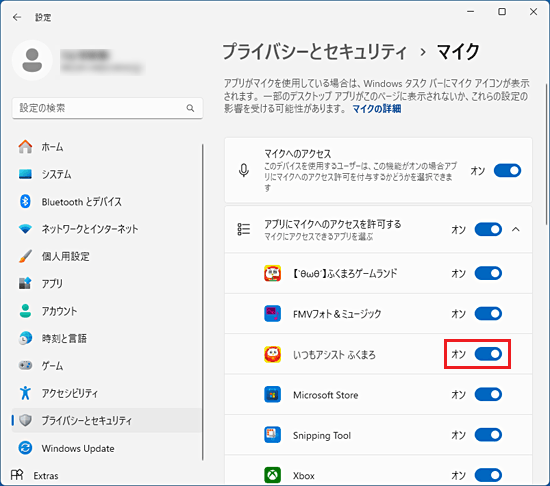Click the app list icon beside アプリにマイクへのアクセスを許可する
Viewport: 550px width, 486px height.
pyautogui.click(x=244, y=229)
